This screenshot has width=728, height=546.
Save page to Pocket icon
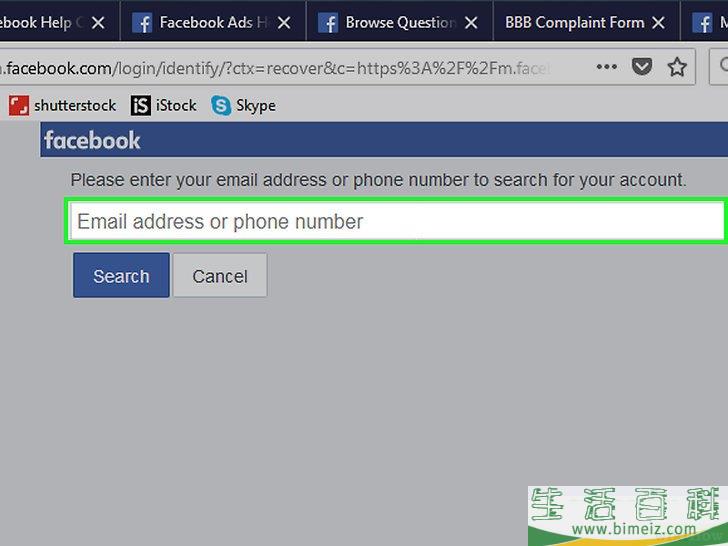[642, 67]
